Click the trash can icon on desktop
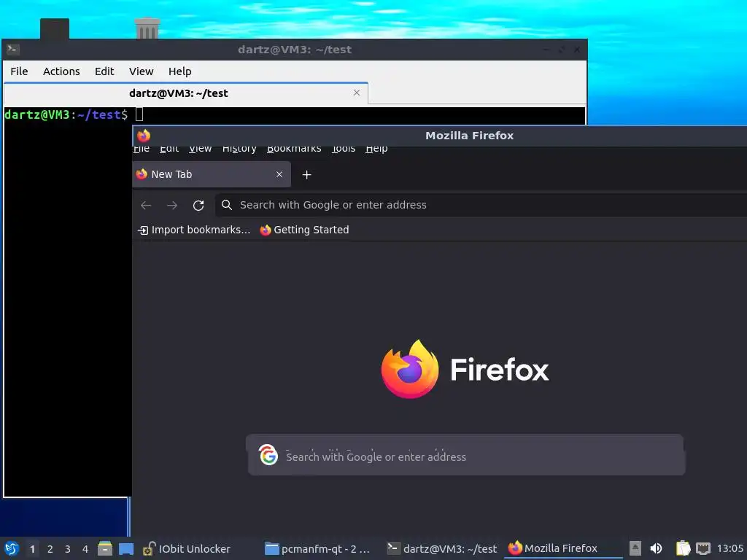This screenshot has height=560, width=747. click(x=147, y=28)
